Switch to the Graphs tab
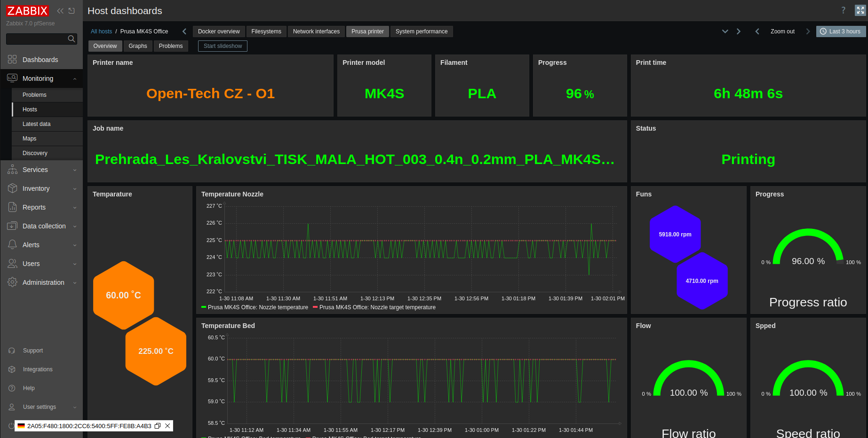This screenshot has width=868, height=438. (137, 46)
